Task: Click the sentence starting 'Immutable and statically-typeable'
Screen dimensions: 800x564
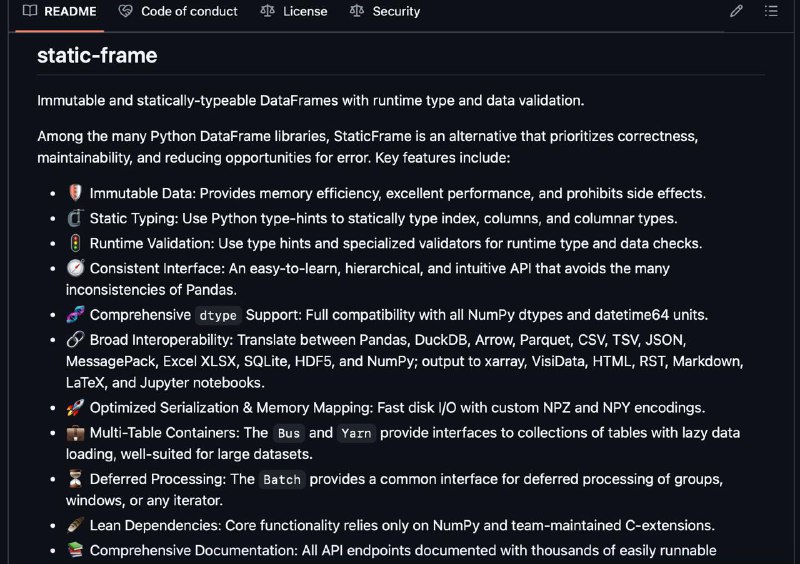Action: coord(311,101)
